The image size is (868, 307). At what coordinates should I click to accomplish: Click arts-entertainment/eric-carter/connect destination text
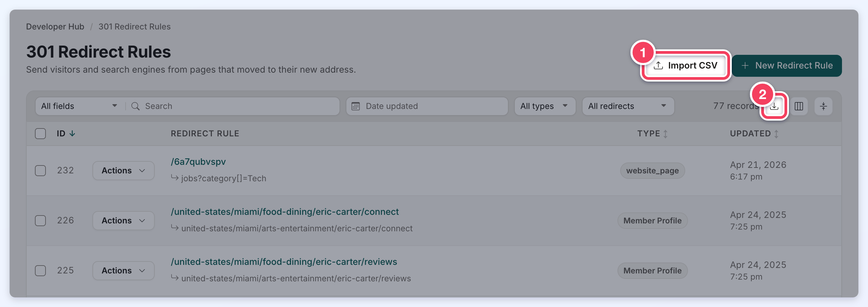[x=297, y=229]
